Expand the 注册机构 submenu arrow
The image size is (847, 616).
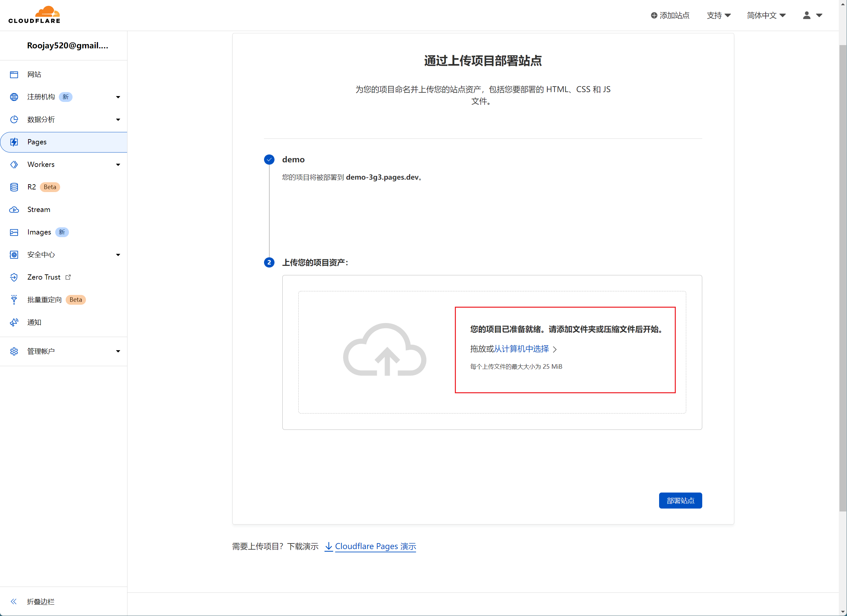[x=118, y=97]
